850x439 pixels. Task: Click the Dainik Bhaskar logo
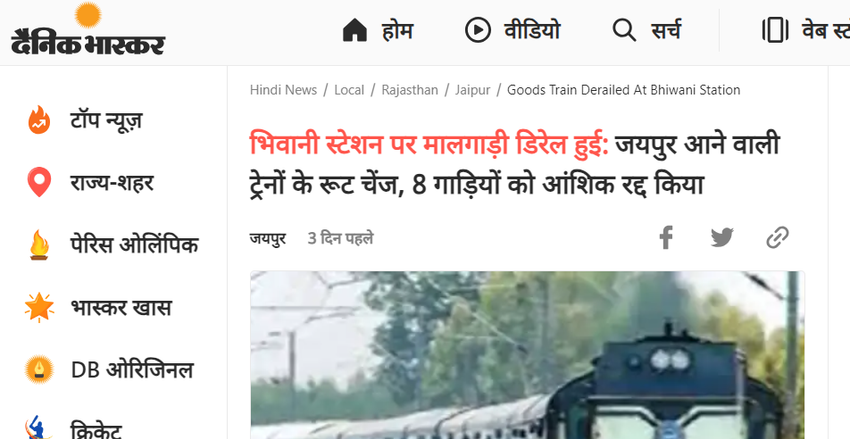88,29
